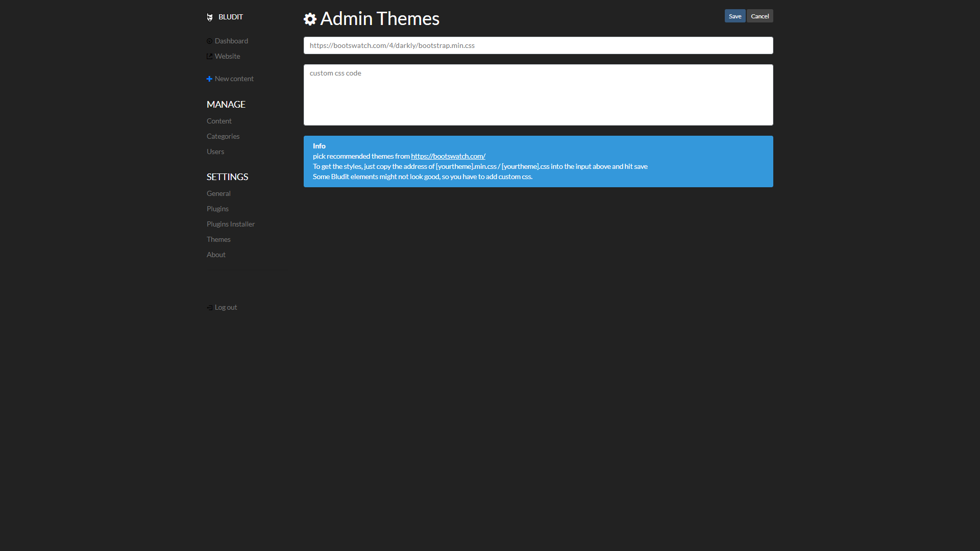Click the plus icon next to New content
Viewport: 980px width, 551px height.
click(209, 79)
